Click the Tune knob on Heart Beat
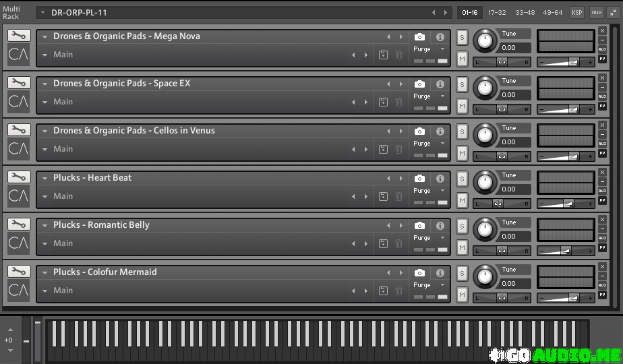623x364 pixels. coord(483,182)
